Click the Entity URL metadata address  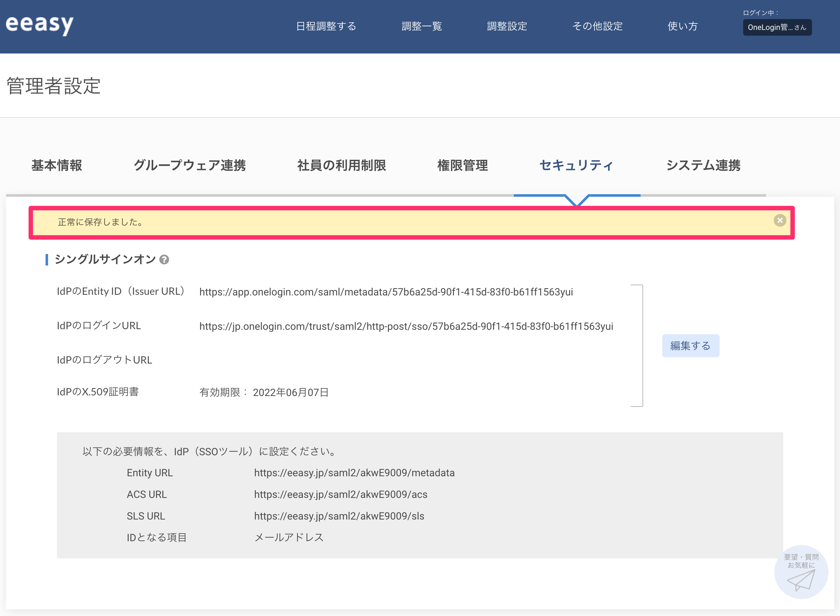(354, 473)
